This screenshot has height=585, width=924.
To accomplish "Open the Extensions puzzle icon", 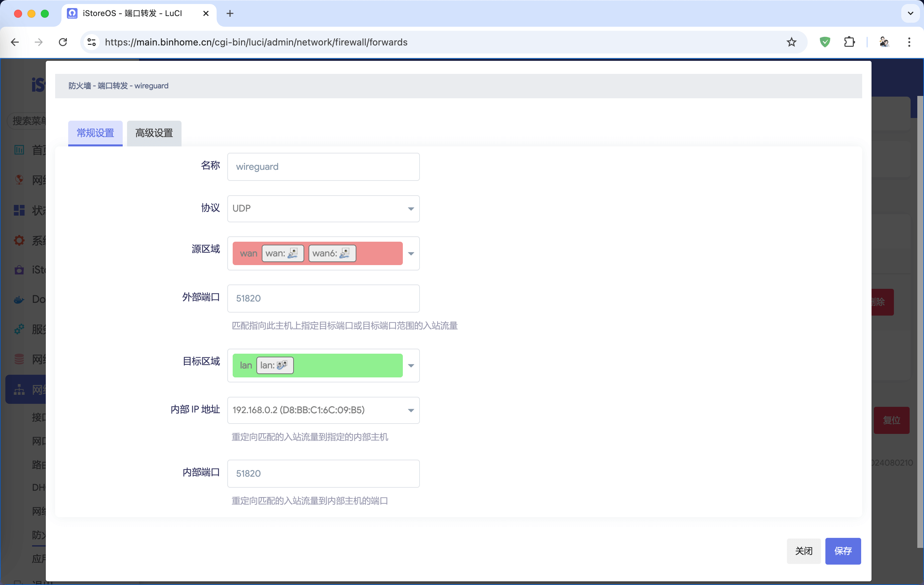I will pos(849,42).
